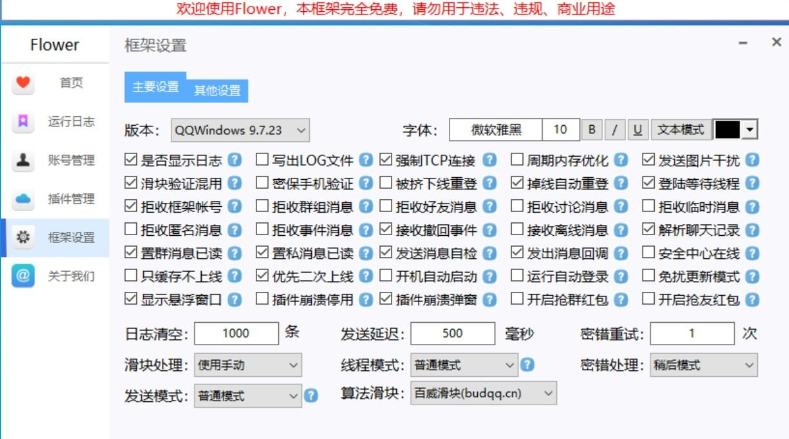Expand the 滑块处理 dropdown
The height and width of the screenshot is (439, 789).
tap(248, 365)
